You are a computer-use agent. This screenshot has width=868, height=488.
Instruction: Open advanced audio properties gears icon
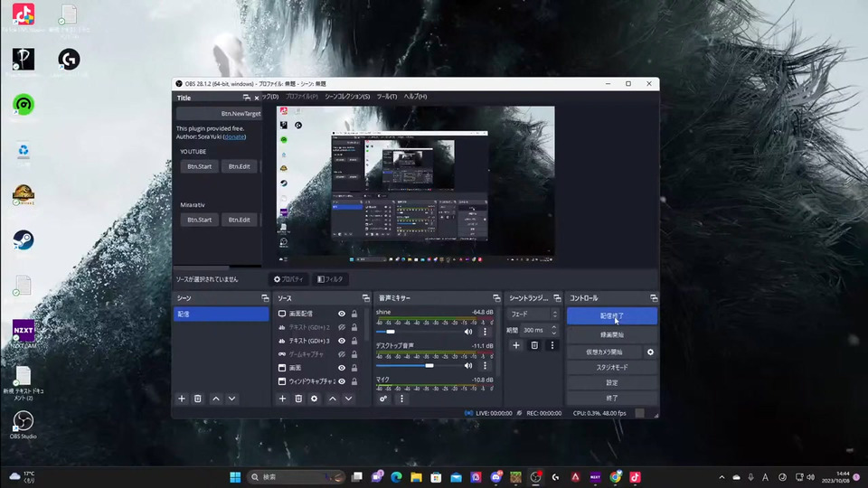point(384,399)
